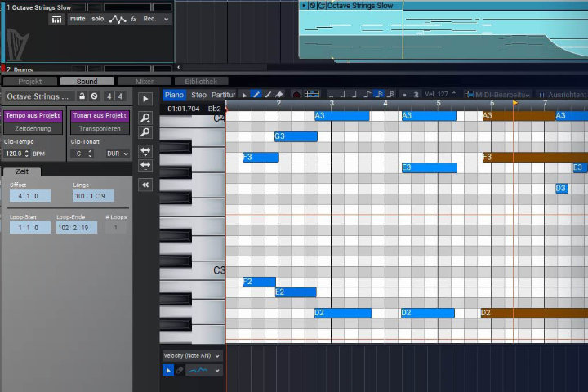Open Velocity (Note AN) dropdown
The image size is (588, 392).
tap(192, 355)
